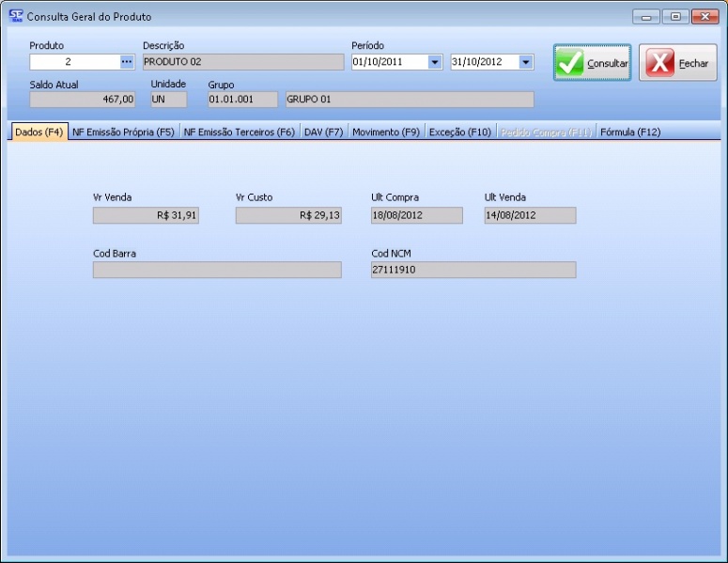
Task: Open product lookup via ellipsis button
Action: [127, 62]
